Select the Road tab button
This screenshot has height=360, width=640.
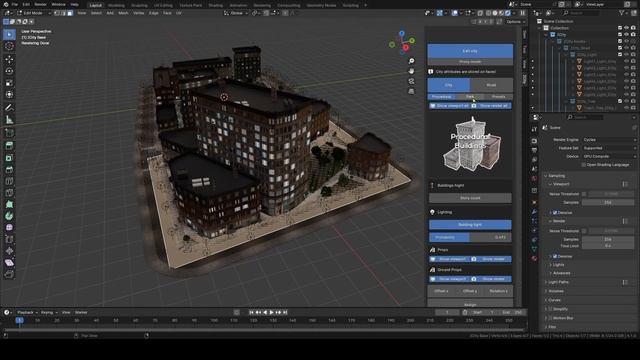point(491,85)
